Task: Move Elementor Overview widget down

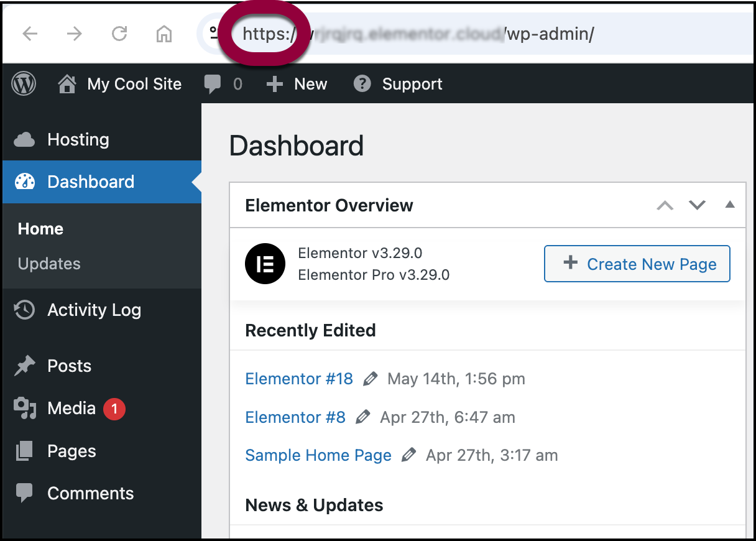Action: coord(697,205)
